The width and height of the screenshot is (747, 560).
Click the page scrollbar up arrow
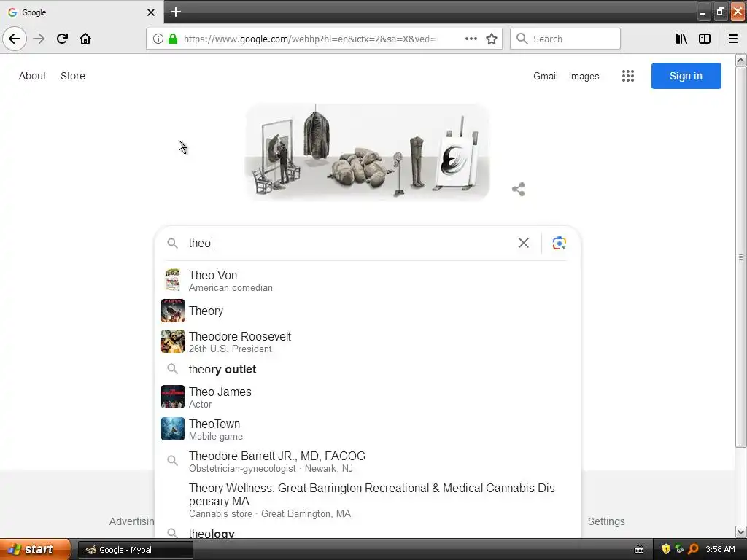(741, 61)
